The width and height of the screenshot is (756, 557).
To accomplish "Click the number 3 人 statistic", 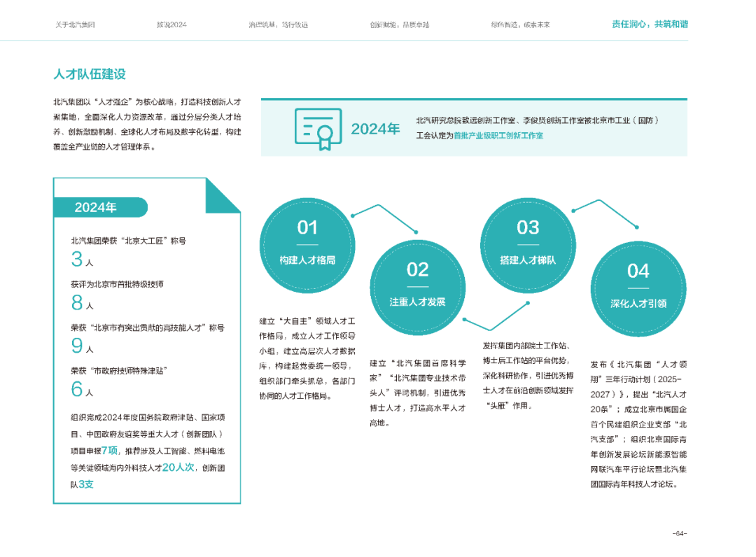I will point(82,260).
